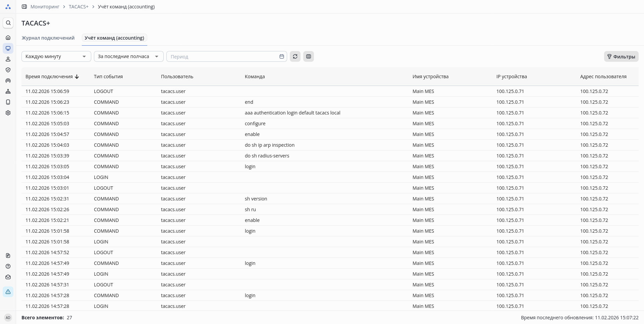
Task: Open the envelope mail icon in sidebar
Action: click(8, 277)
